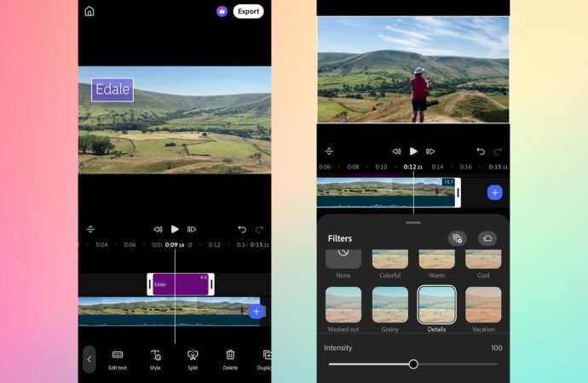
Task: Apply the Colorful filter
Action: click(x=390, y=264)
